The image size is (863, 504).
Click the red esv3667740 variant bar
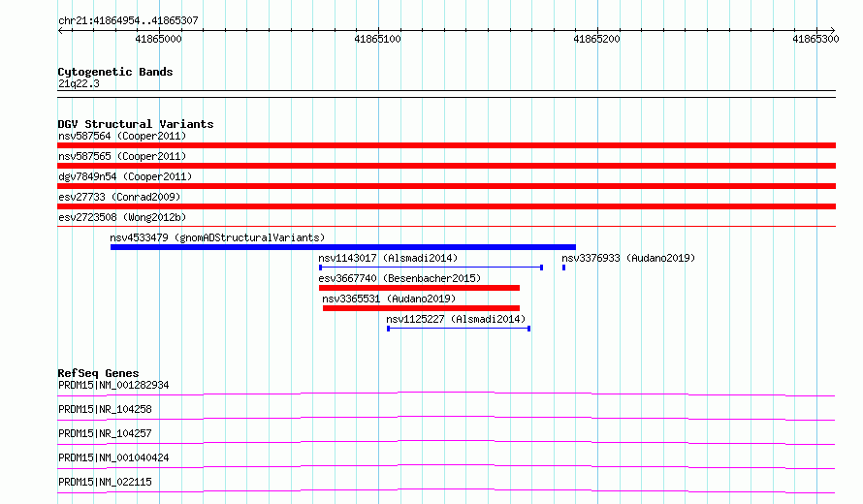[x=420, y=288]
